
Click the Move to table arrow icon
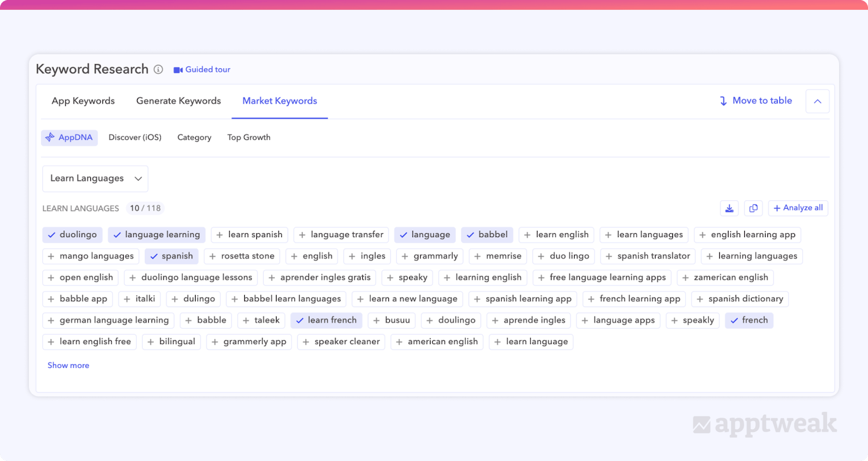tap(723, 101)
